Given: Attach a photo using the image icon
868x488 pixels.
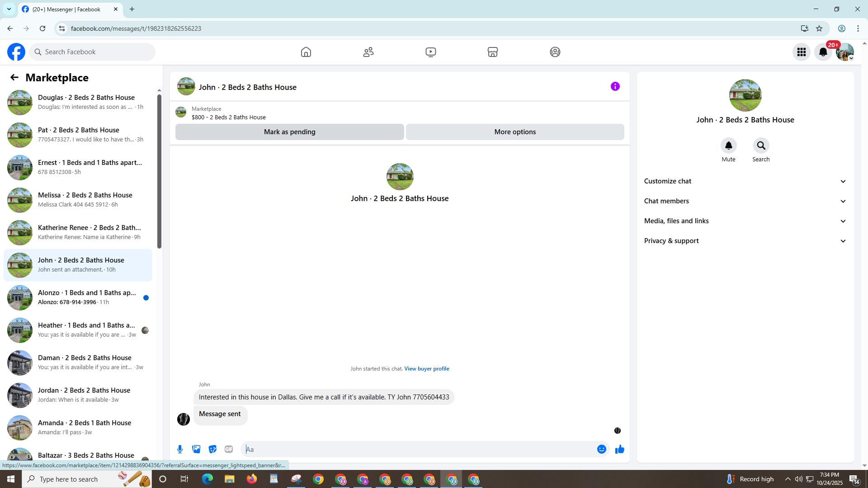Looking at the screenshot, I should coord(196,449).
